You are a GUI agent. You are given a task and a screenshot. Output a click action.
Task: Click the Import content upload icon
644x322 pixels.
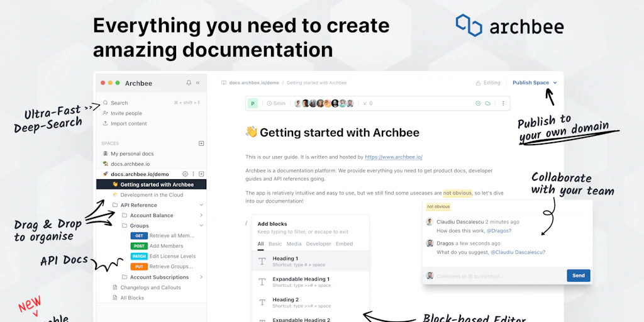pos(106,124)
